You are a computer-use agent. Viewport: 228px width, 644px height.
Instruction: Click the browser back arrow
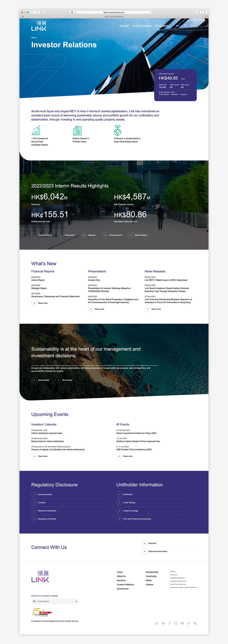coord(32,12)
